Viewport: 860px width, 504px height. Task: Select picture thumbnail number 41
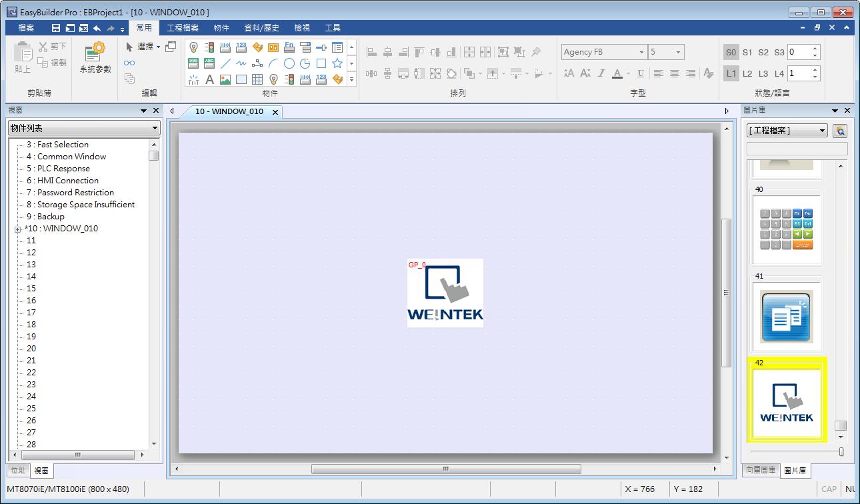pos(787,317)
